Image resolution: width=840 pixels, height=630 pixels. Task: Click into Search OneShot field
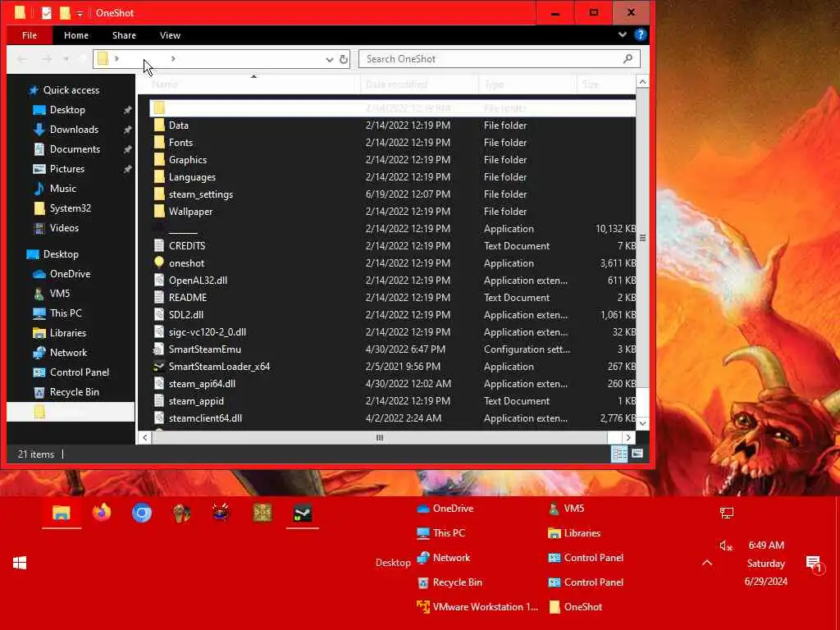click(x=500, y=59)
